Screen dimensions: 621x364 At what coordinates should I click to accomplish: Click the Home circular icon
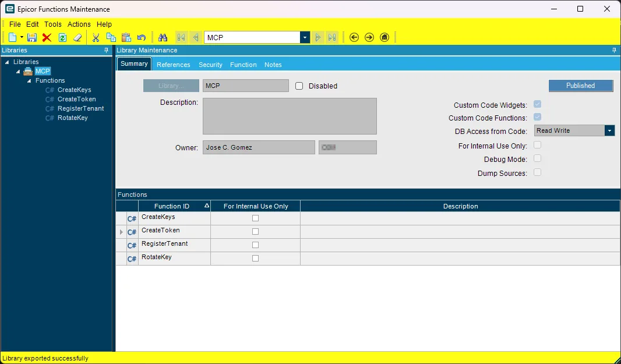pos(384,38)
